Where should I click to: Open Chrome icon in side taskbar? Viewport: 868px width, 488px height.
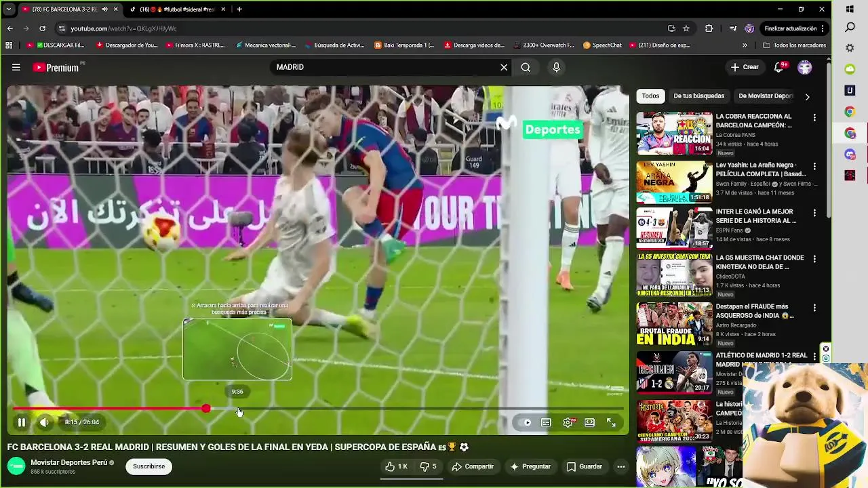850,112
